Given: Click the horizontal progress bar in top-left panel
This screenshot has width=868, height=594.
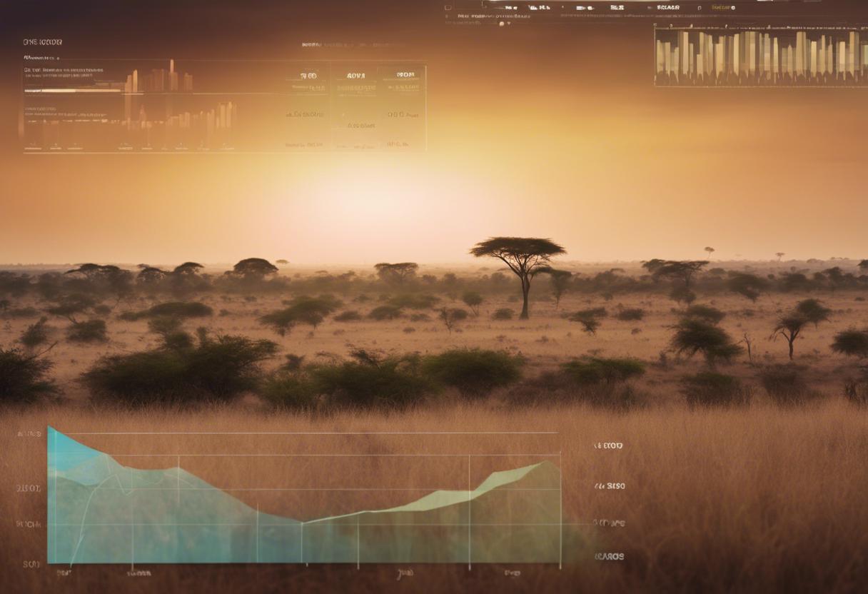Looking at the screenshot, I should click(x=71, y=91).
